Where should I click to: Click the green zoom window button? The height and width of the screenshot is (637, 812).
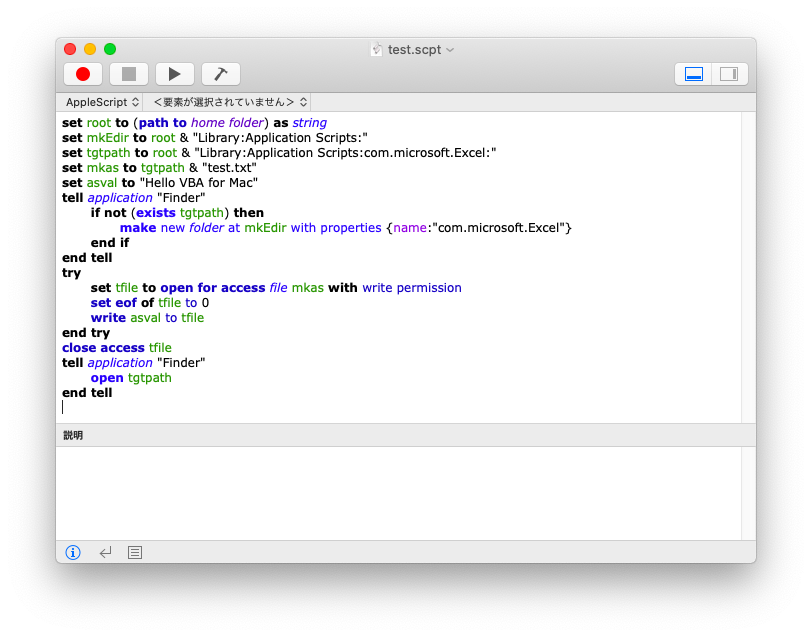pyautogui.click(x=110, y=49)
